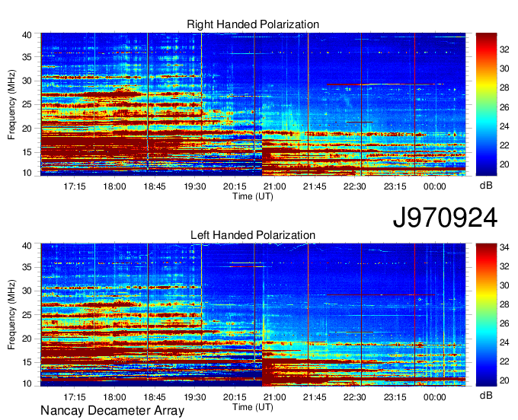518x420 pixels.
Task: Click the 18:45 tick of Right Handed plot
Action: point(155,186)
